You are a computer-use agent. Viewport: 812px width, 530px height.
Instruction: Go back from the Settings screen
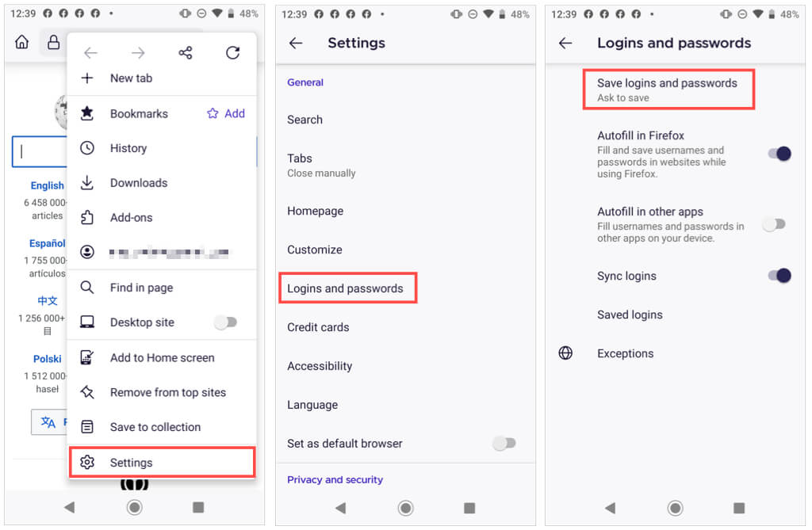(x=296, y=43)
